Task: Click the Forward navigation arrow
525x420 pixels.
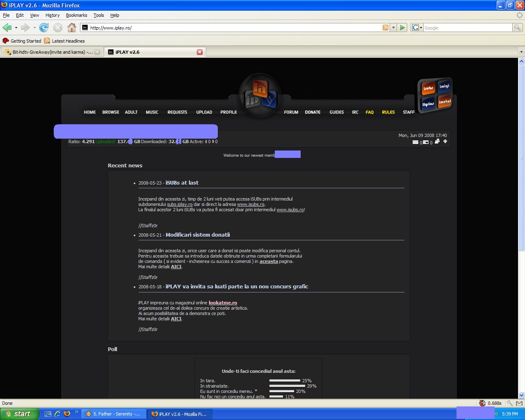Action: pyautogui.click(x=25, y=27)
